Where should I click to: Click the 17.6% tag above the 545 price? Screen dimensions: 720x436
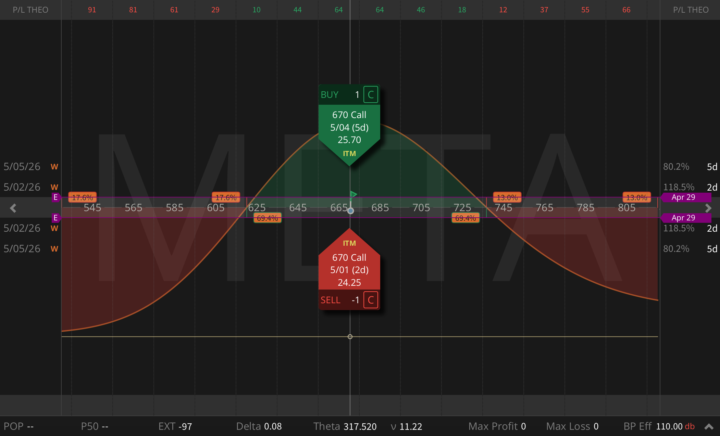[82, 197]
